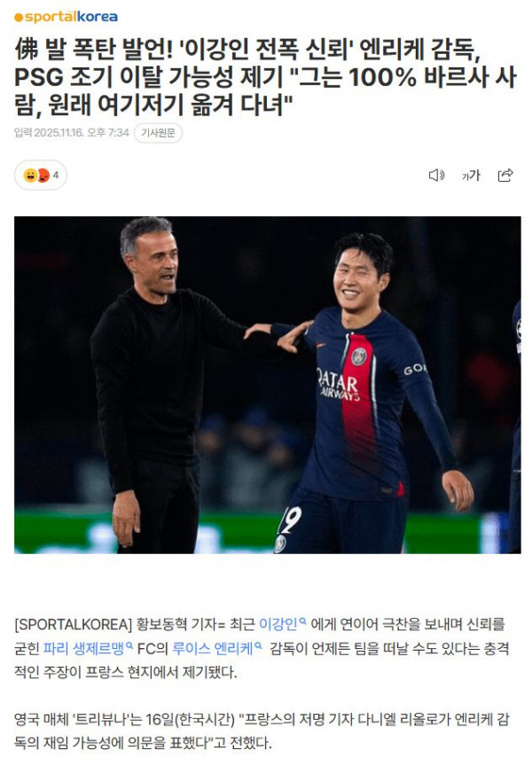This screenshot has height=766, width=532.
Task: Click the paragraph starting with [SPORTALKOREA]
Action: (x=262, y=648)
